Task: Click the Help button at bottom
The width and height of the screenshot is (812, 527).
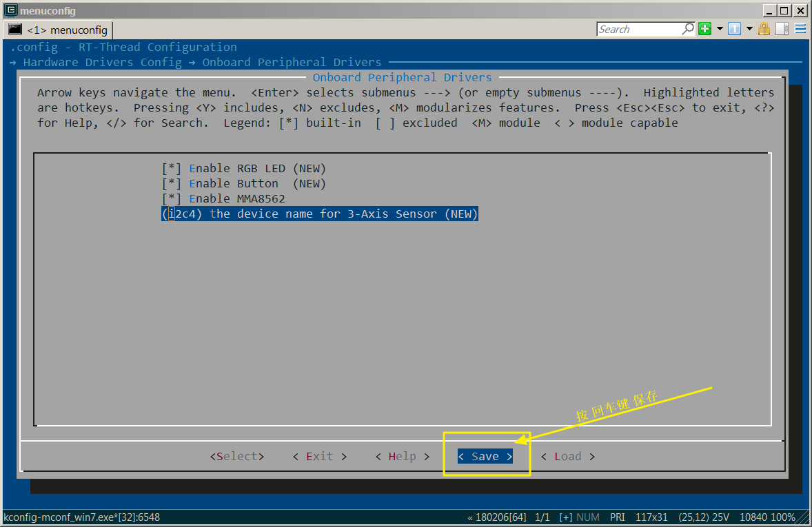Action: point(402,456)
